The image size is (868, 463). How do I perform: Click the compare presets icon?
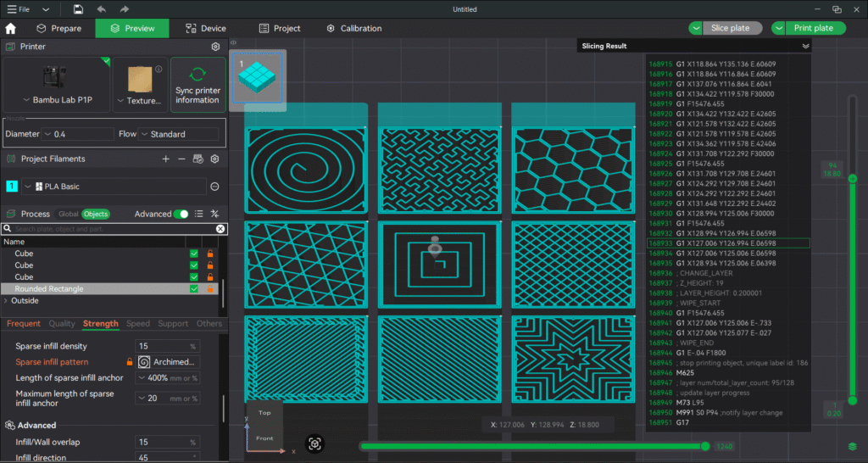[x=214, y=214]
